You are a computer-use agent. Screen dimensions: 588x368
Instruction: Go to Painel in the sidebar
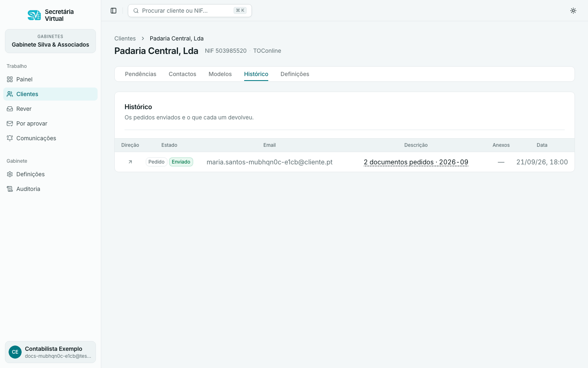[50, 79]
